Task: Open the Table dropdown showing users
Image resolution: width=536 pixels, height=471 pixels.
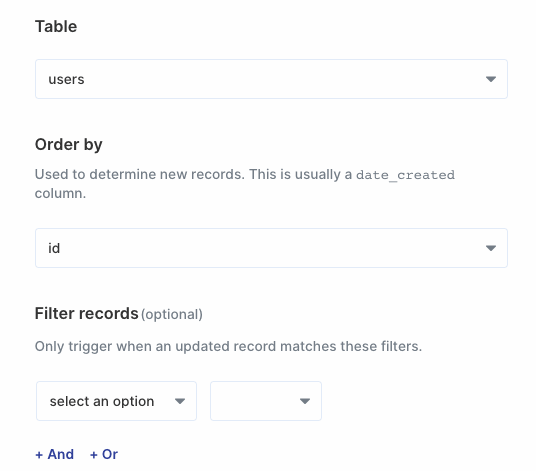Action: (x=271, y=79)
